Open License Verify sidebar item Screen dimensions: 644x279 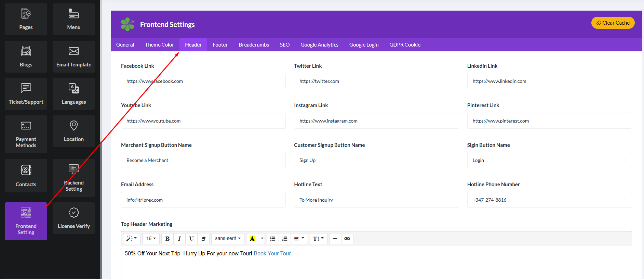pos(74,218)
